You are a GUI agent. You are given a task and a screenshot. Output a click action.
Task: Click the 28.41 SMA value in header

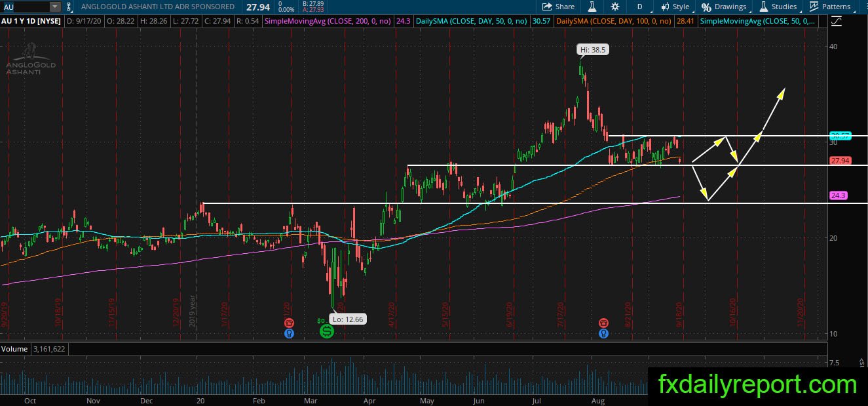coord(685,21)
